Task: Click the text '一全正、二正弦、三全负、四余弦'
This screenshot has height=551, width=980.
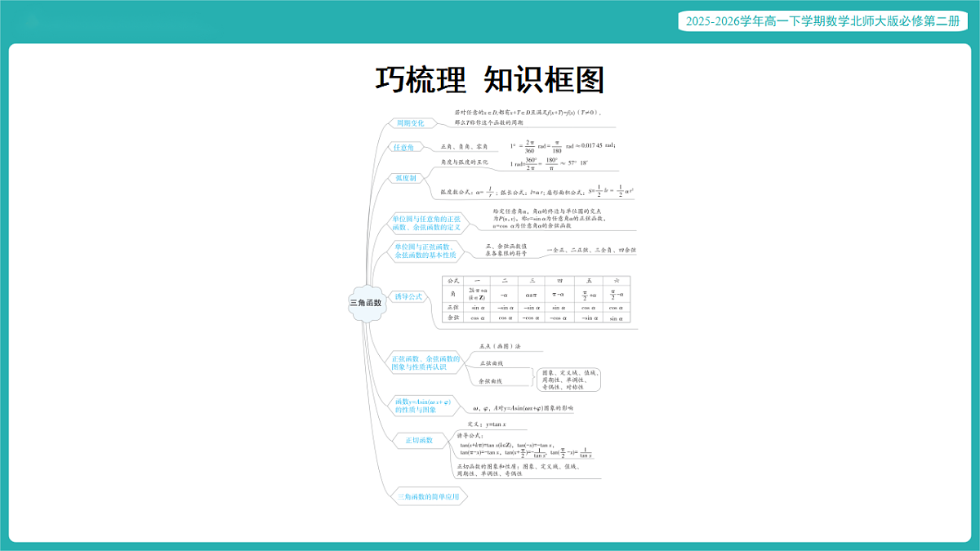Action: (590, 250)
